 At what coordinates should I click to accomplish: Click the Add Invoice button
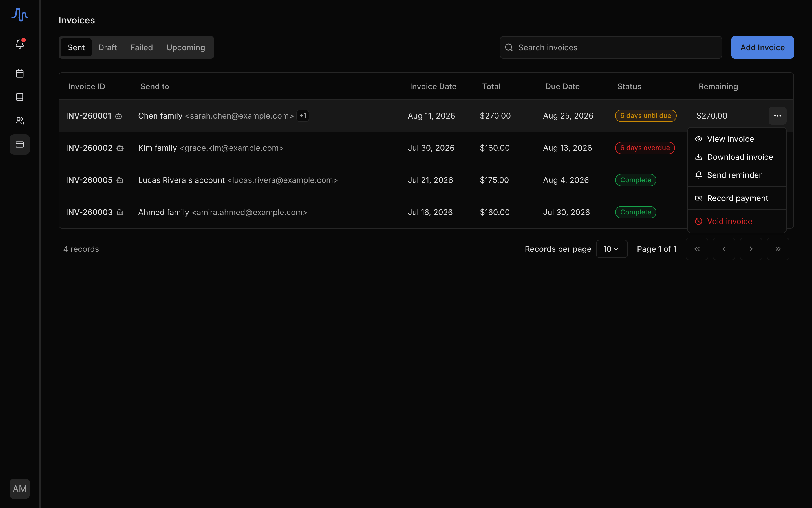click(762, 47)
